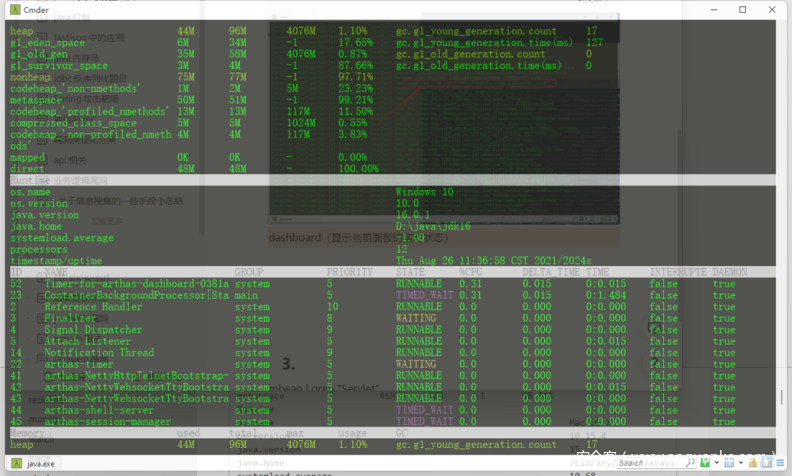The width and height of the screenshot is (792, 476).
Task: Click the compressed_class_space row label
Action: (73, 123)
